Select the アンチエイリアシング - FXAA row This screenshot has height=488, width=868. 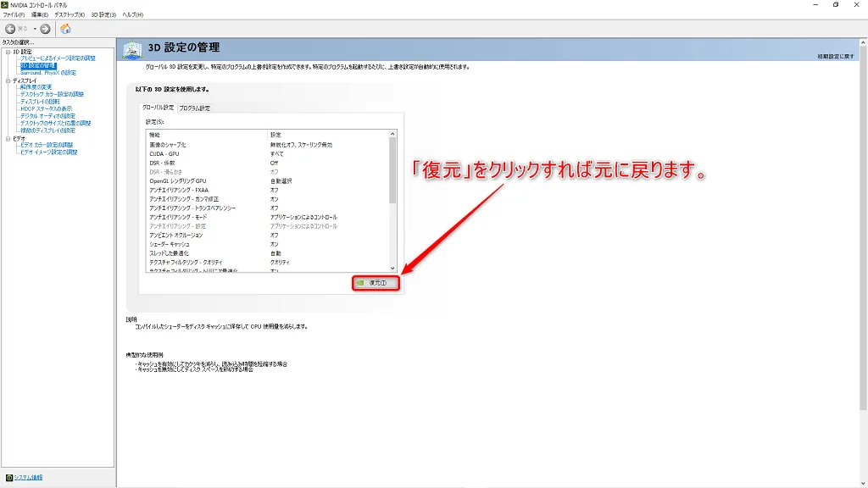click(x=268, y=191)
